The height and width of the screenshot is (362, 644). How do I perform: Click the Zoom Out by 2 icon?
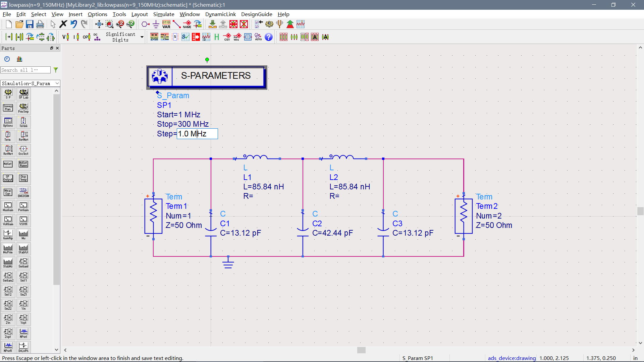pos(130,24)
